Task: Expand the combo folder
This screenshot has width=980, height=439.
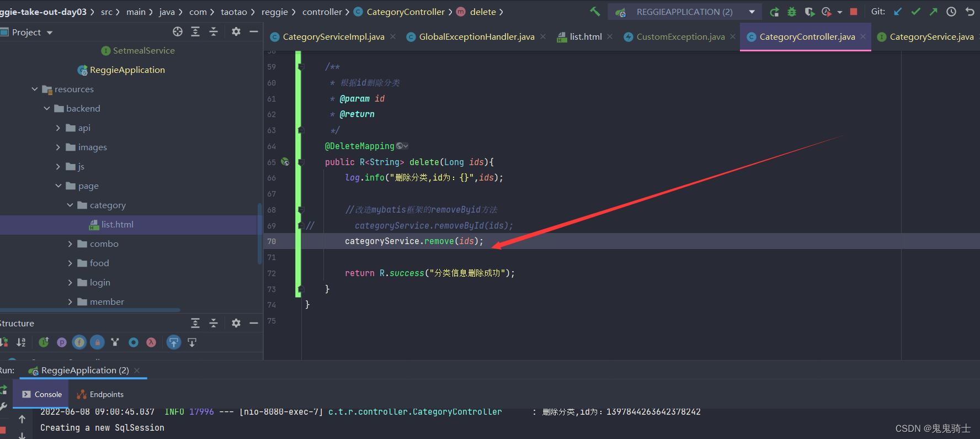Action: [x=70, y=244]
